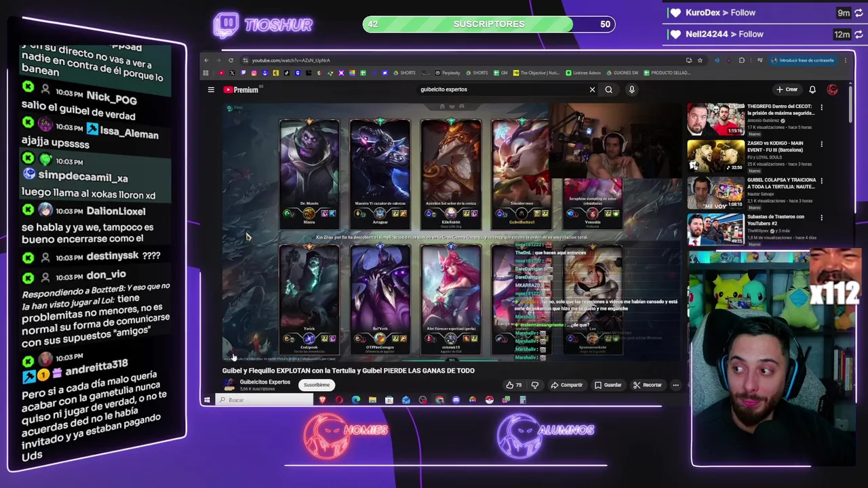
Task: Open the Pokeball app in the taskbar
Action: (489, 400)
